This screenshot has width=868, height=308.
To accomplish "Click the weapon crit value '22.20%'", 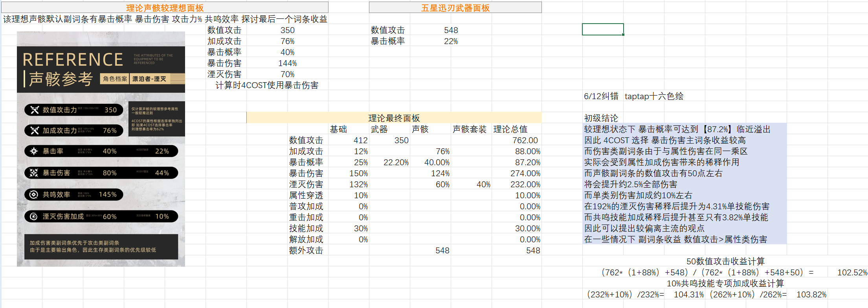I will 396,162.
